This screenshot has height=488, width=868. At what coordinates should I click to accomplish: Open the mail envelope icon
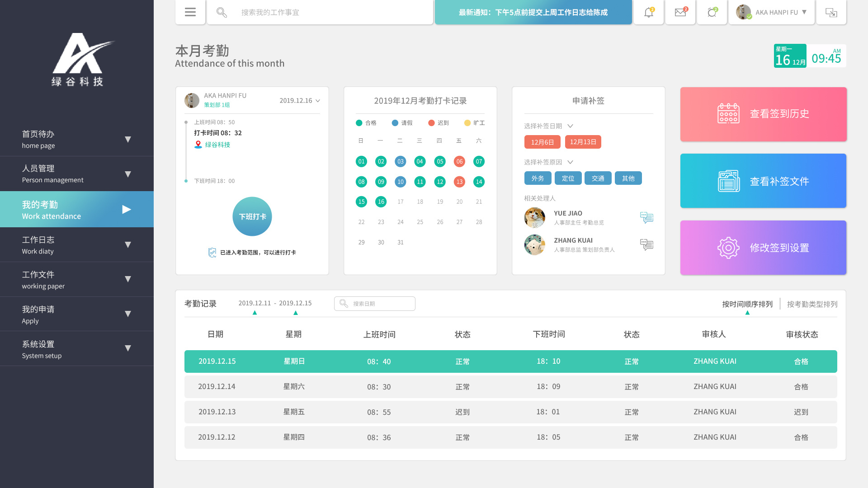click(x=680, y=12)
